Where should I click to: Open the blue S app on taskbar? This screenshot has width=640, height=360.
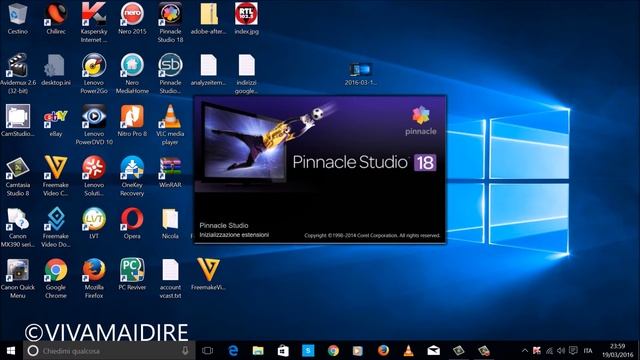308,351
